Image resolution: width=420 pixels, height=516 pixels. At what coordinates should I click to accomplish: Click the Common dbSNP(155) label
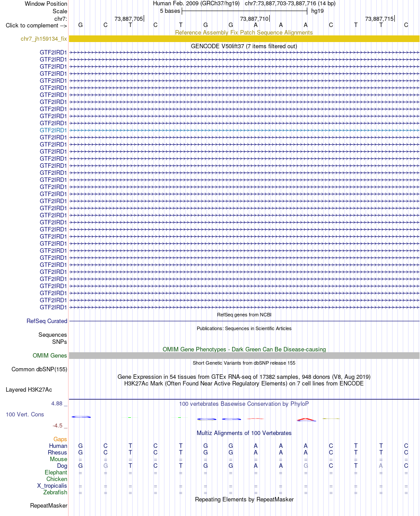(39, 370)
